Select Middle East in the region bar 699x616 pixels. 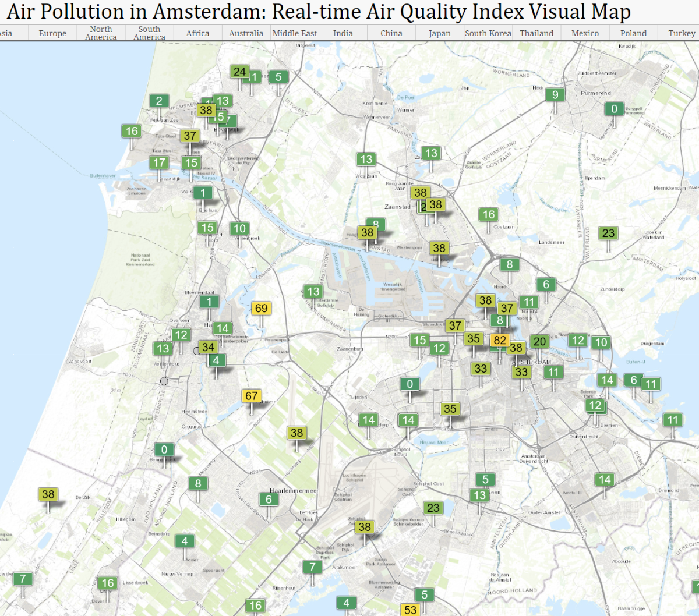[x=295, y=33]
